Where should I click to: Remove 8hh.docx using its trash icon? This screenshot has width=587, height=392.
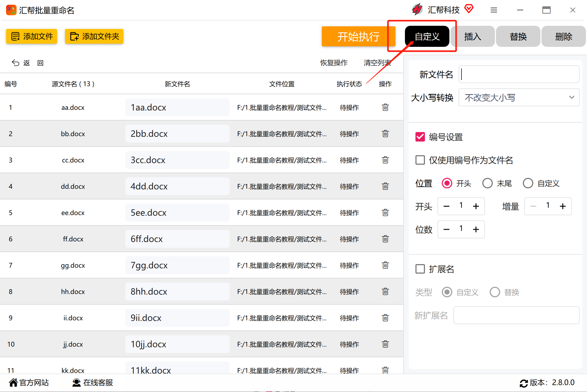[x=385, y=292]
